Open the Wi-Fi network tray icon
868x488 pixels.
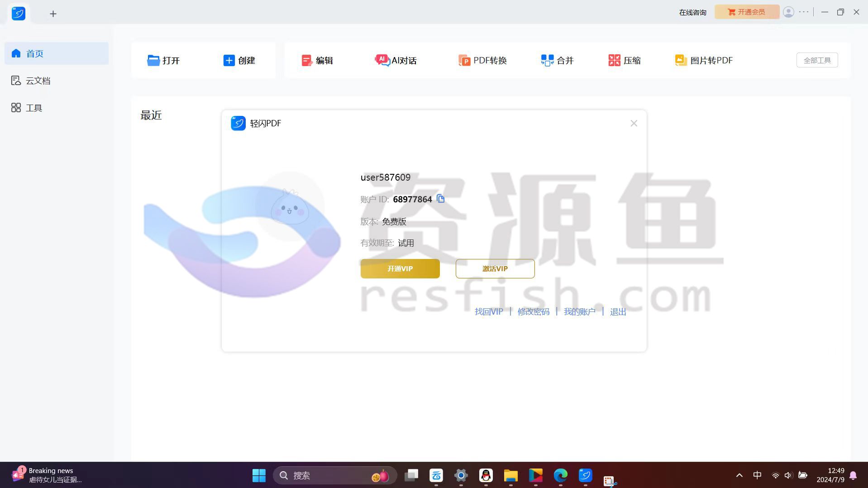pos(776,475)
